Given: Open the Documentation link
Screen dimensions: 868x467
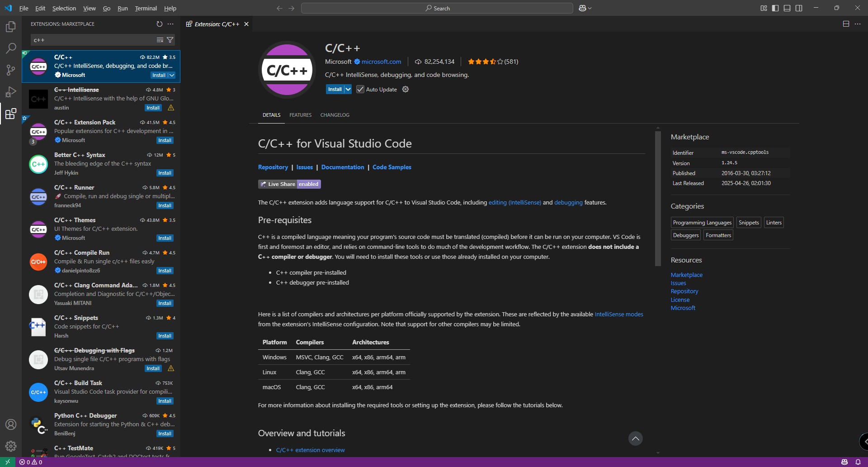Looking at the screenshot, I should click(x=343, y=167).
